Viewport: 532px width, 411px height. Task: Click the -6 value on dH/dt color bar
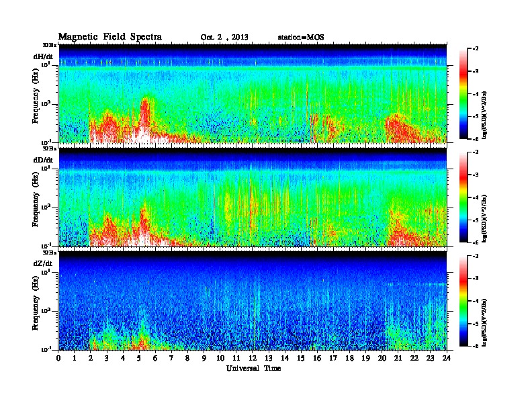tap(476, 139)
